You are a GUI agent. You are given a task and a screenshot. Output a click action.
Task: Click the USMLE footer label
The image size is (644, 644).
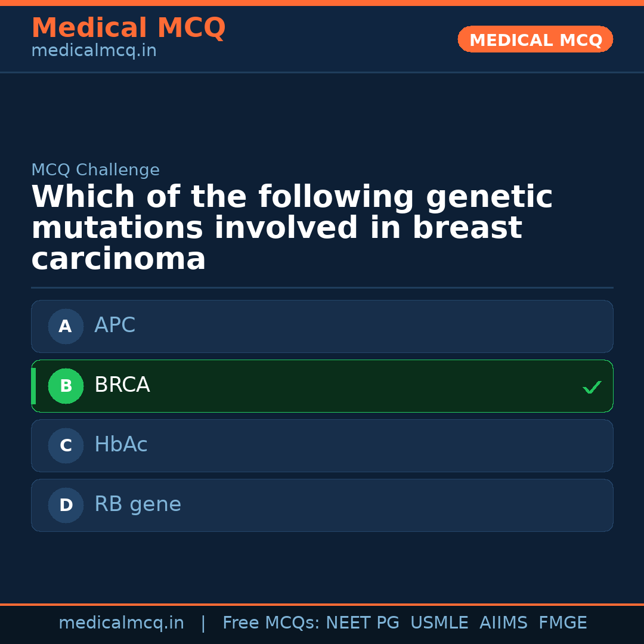click(x=439, y=623)
